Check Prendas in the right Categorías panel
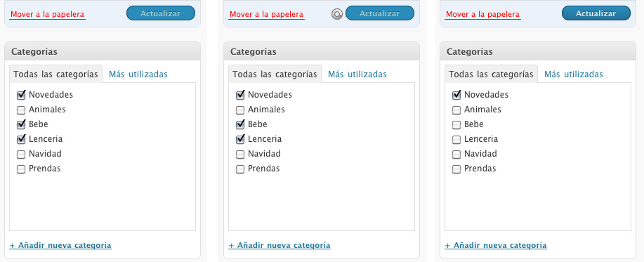The image size is (644, 262). 456,169
